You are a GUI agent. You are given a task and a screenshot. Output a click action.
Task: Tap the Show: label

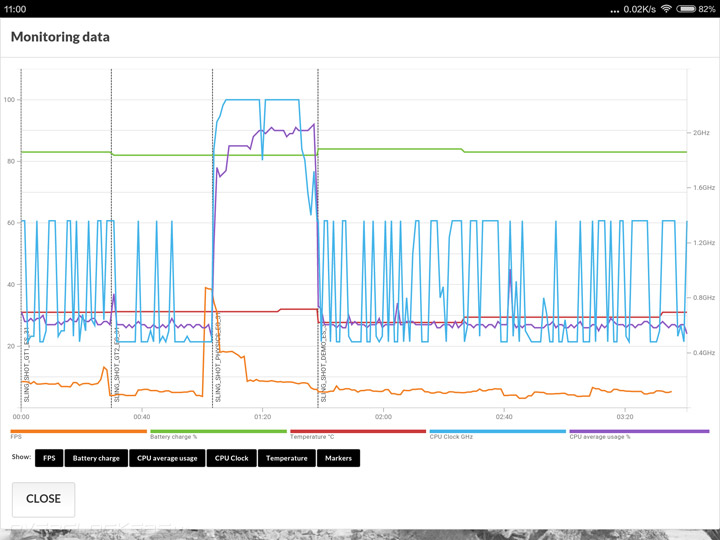22,457
